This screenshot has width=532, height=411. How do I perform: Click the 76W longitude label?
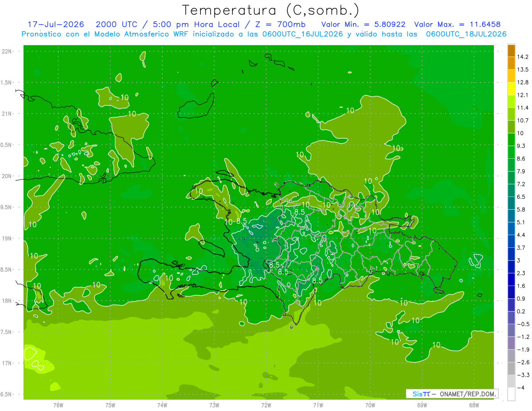(58, 405)
